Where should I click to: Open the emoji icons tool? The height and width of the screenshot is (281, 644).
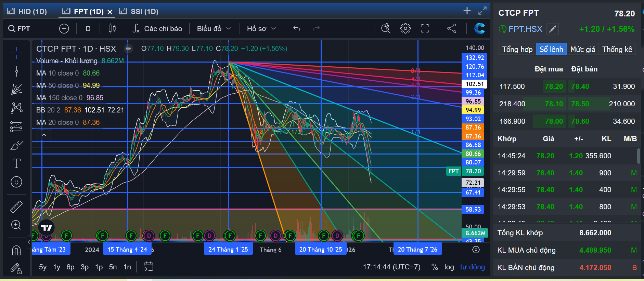(x=16, y=182)
